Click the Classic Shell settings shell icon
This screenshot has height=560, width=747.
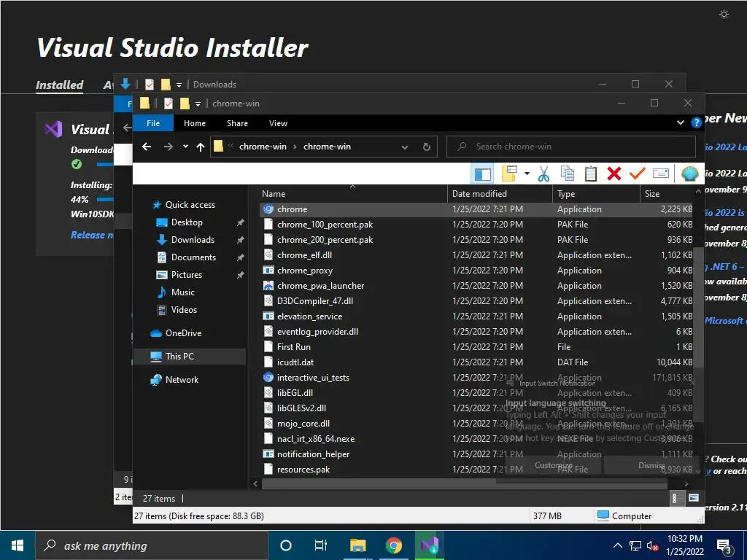tap(689, 174)
